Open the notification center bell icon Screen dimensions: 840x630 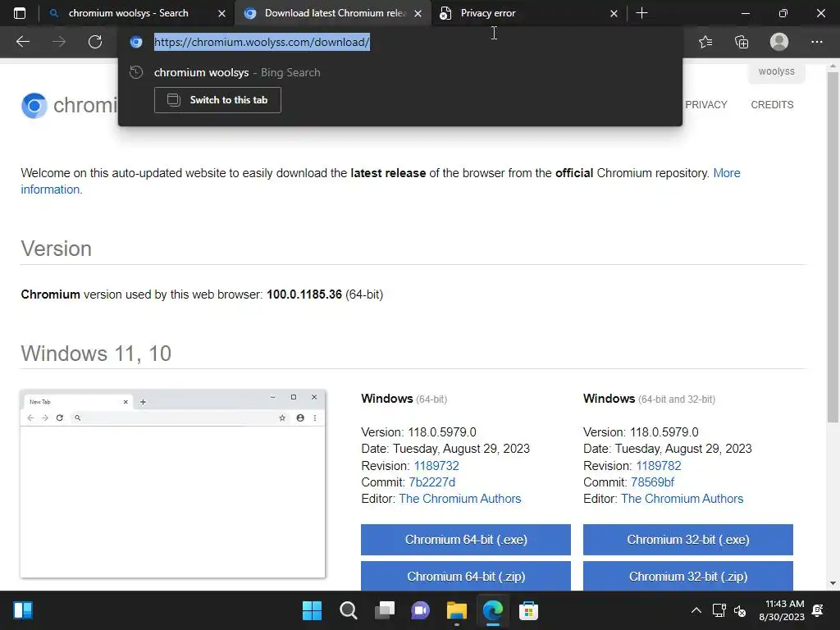point(818,610)
